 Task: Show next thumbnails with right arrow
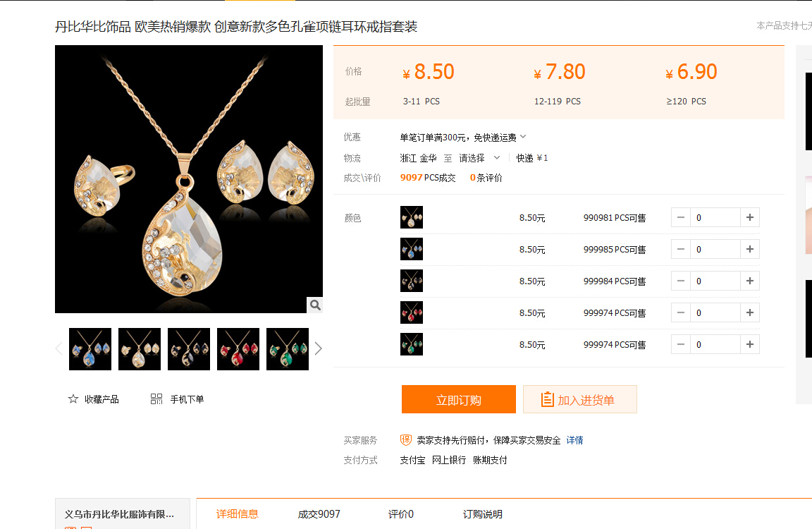click(x=318, y=348)
